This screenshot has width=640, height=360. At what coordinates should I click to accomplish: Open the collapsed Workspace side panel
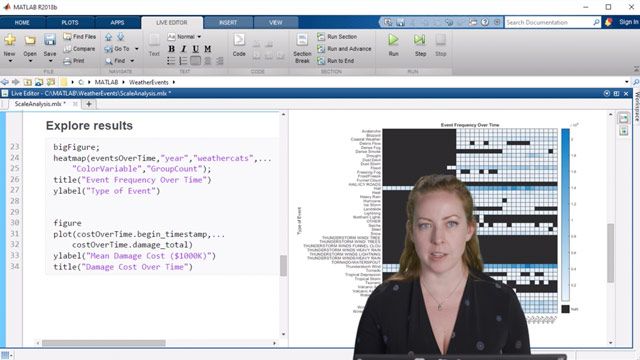coord(636,107)
